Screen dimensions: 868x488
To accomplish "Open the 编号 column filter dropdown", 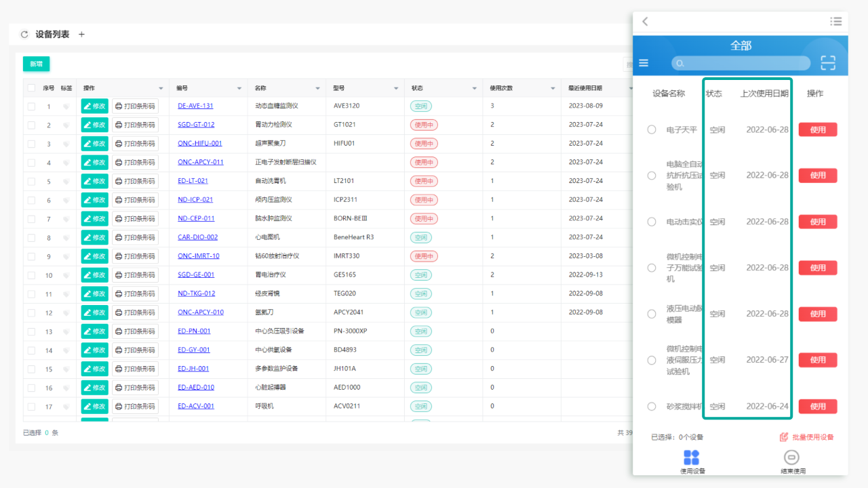I will (x=239, y=89).
